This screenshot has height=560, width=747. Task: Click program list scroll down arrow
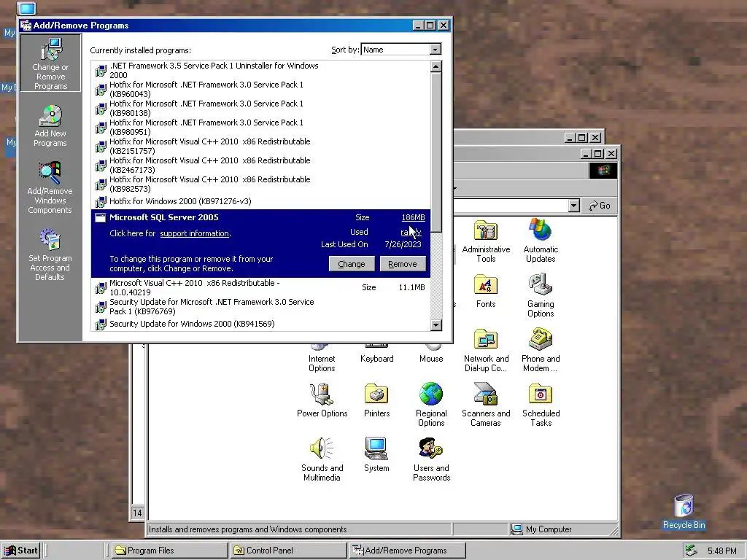(436, 325)
